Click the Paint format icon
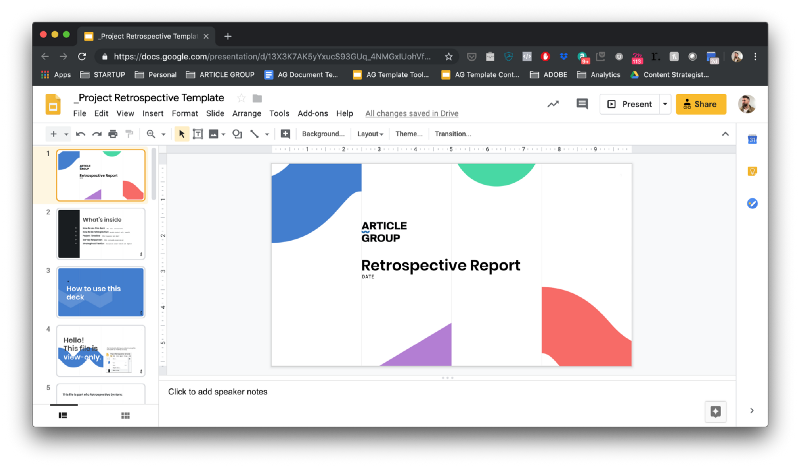This screenshot has height=469, width=800. pyautogui.click(x=129, y=134)
